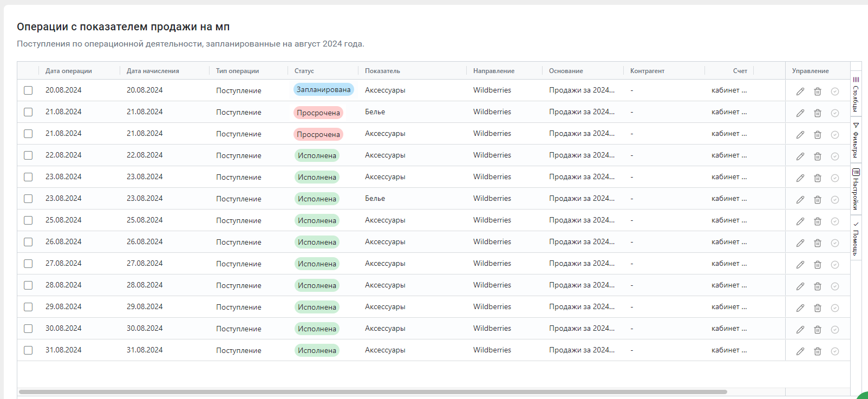The height and width of the screenshot is (399, 868).
Task: Edit the 28.08.2024 operation
Action: pos(800,286)
